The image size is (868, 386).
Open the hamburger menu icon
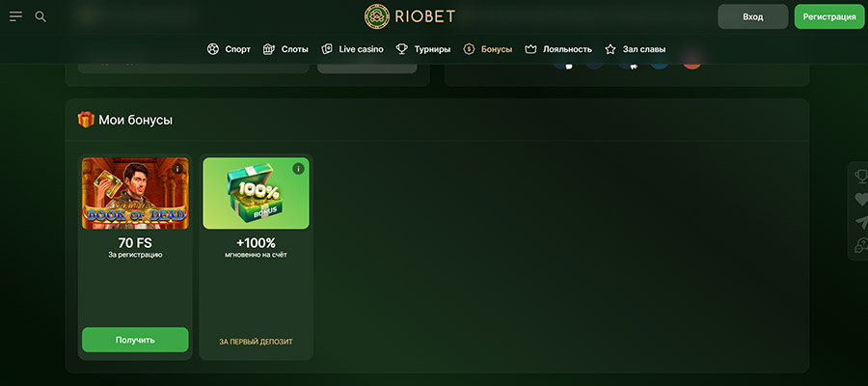15,16
